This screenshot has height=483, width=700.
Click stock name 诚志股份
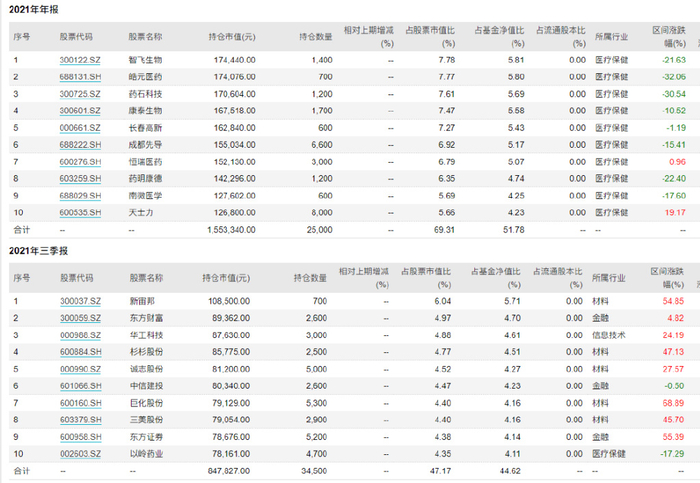click(x=146, y=369)
